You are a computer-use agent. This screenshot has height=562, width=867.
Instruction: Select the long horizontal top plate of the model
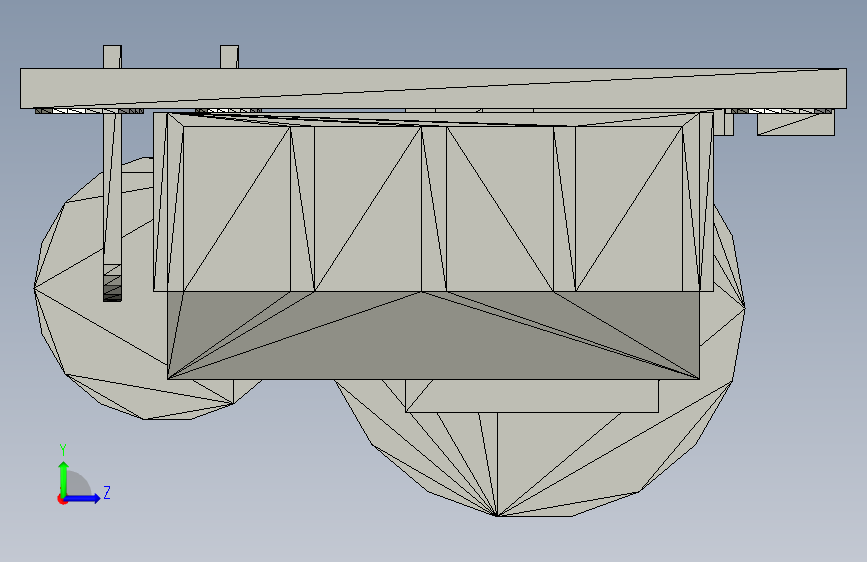point(434,88)
